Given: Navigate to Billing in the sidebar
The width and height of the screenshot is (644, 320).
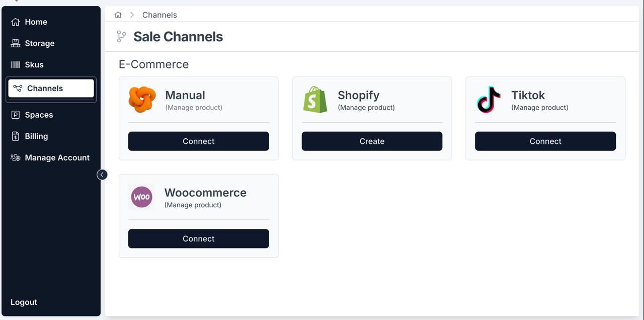Looking at the screenshot, I should click(51, 136).
